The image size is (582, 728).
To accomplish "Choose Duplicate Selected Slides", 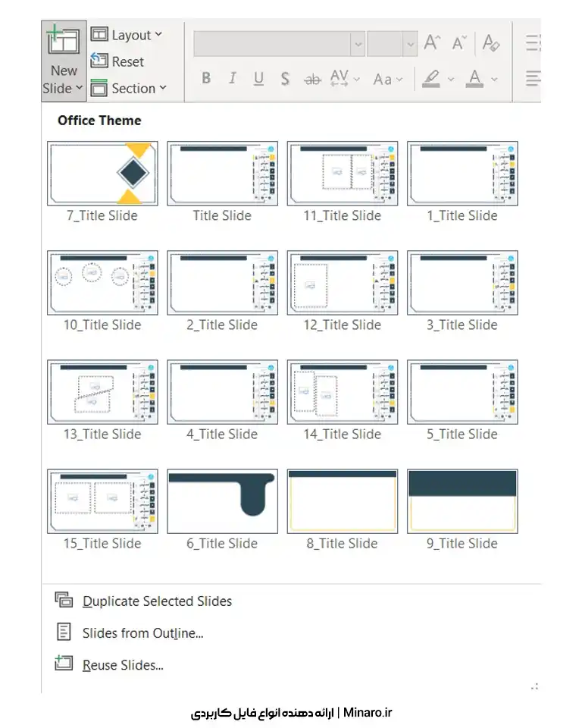I will [x=157, y=601].
